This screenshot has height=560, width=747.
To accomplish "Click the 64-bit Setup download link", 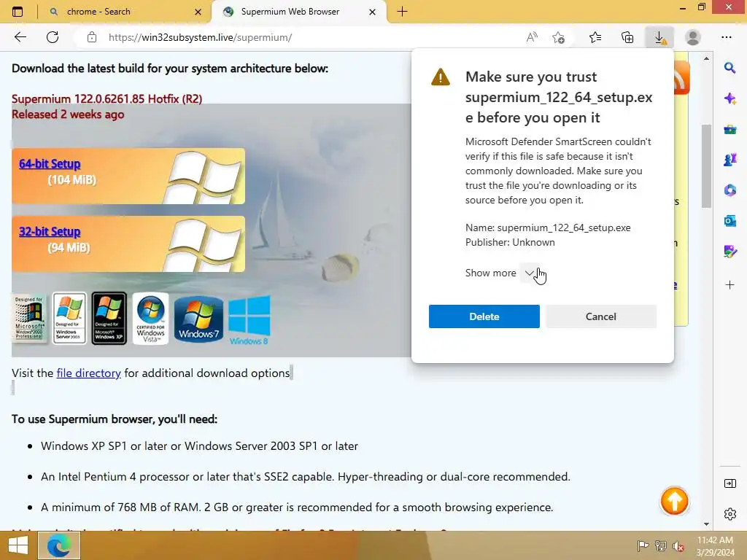I will 50,164.
